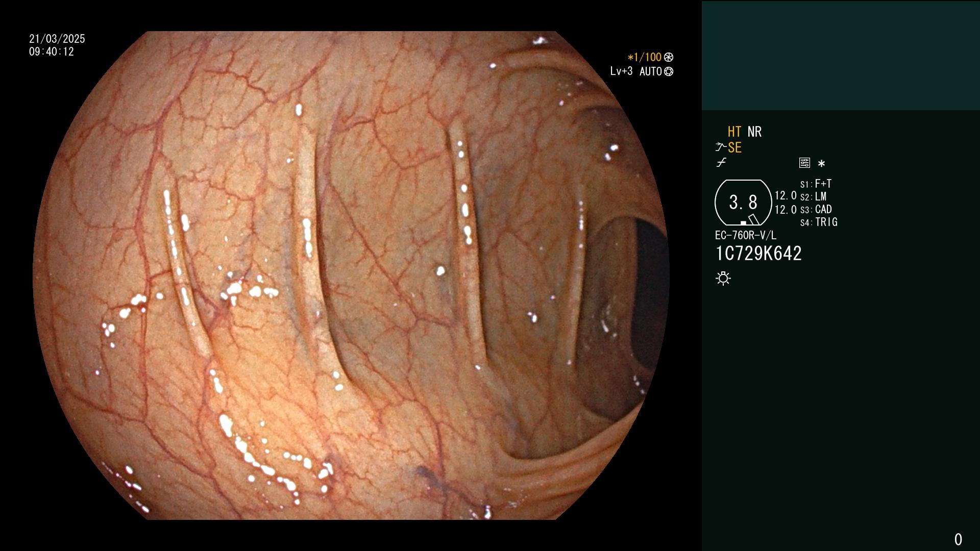Click the teal panel at the top right
The height and width of the screenshot is (551, 980).
coord(841,56)
